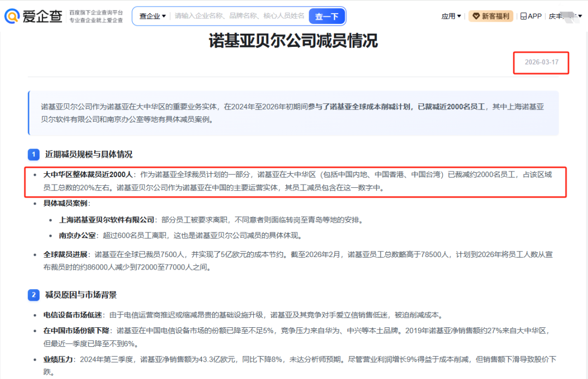Click 上海诺基亚贝尔软件有限公司 entry
Screen dimensions: 588x379
[x=107, y=220]
